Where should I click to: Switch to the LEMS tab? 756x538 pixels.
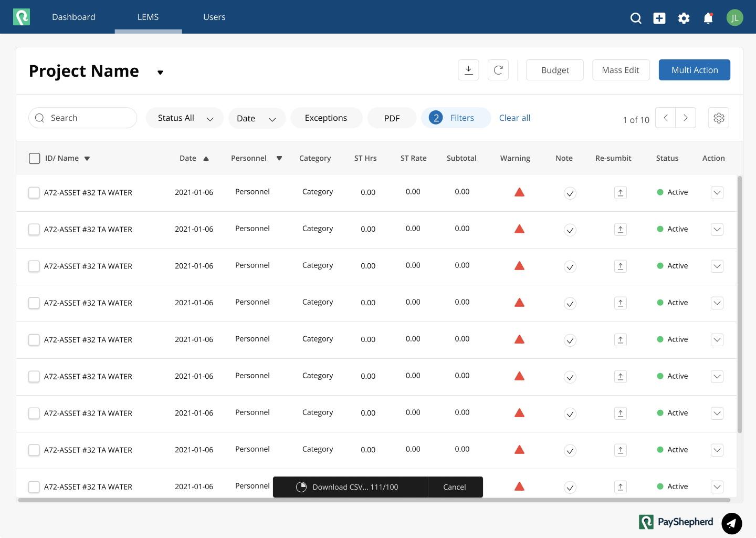coord(148,17)
